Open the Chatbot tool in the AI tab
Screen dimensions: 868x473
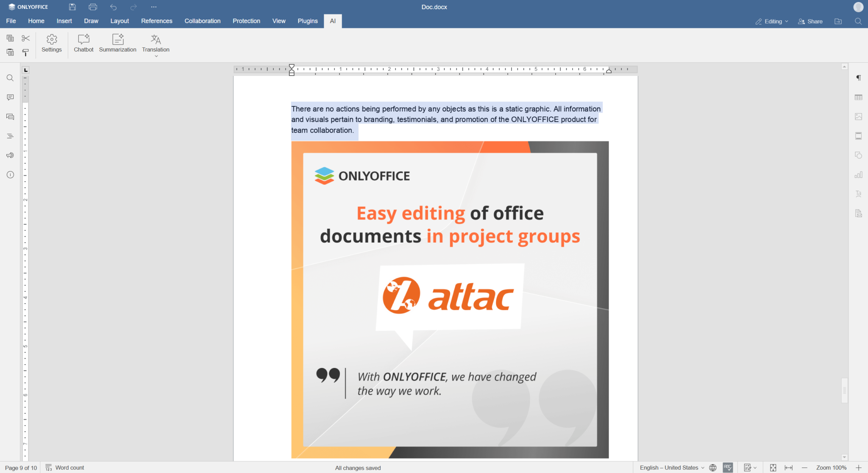83,44
